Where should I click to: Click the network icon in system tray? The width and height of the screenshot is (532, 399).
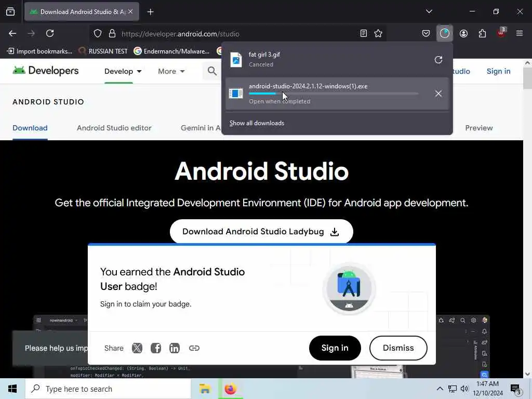pos(453,389)
